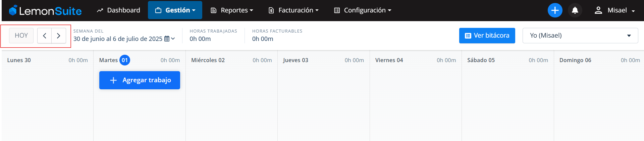Open the Gestión menu
The width and height of the screenshot is (644, 141).
click(175, 10)
